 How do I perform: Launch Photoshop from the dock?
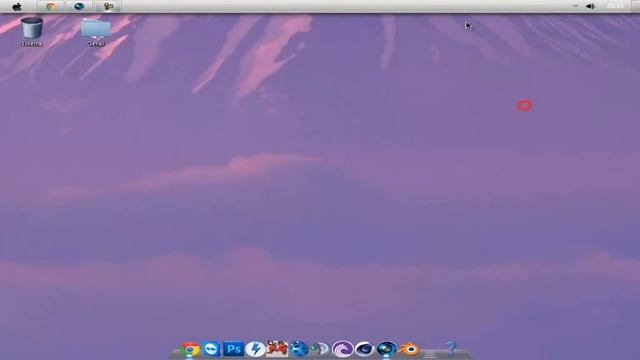(x=233, y=349)
